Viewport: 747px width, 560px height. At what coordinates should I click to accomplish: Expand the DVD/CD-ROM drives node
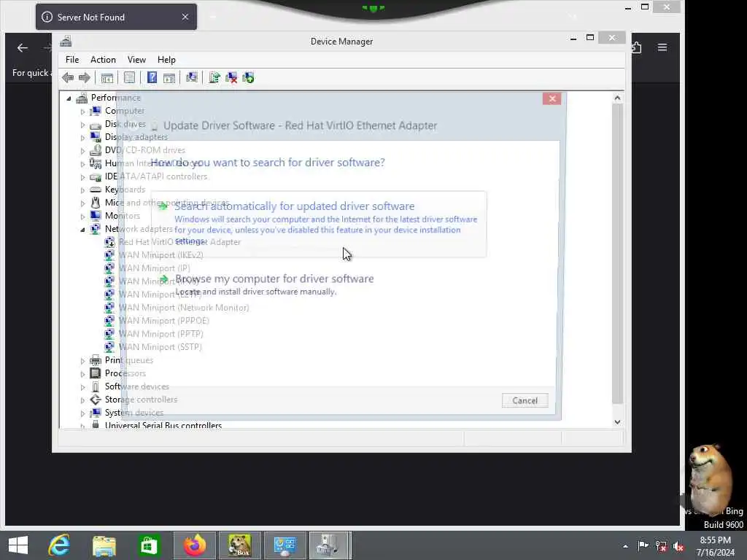click(83, 151)
